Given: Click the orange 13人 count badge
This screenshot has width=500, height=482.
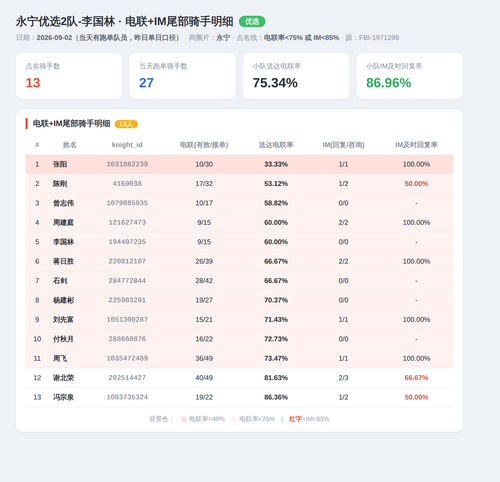Looking at the screenshot, I should point(126,124).
